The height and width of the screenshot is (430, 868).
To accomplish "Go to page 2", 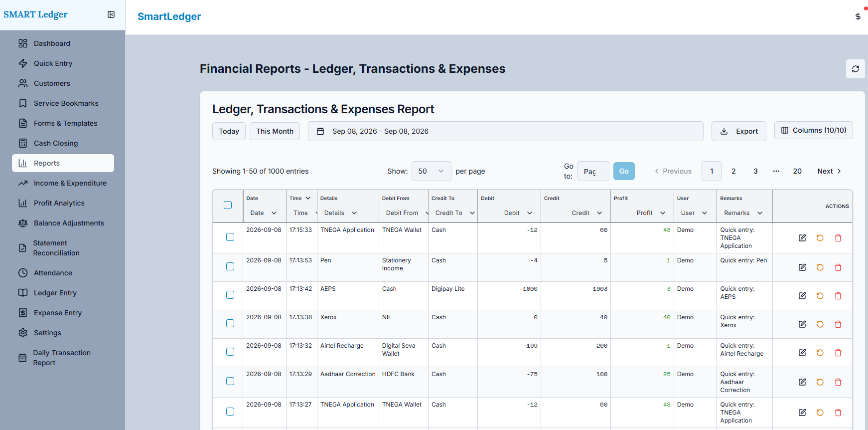I will [733, 171].
